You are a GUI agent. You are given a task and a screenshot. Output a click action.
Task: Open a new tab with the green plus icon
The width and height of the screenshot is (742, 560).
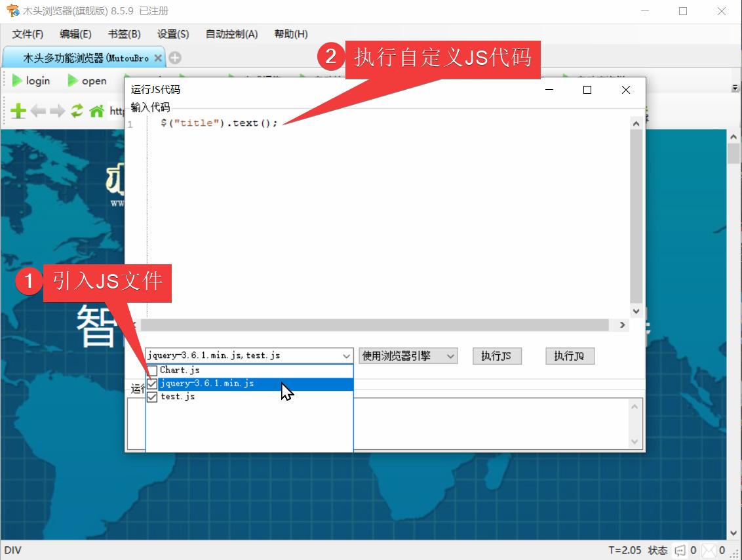18,110
